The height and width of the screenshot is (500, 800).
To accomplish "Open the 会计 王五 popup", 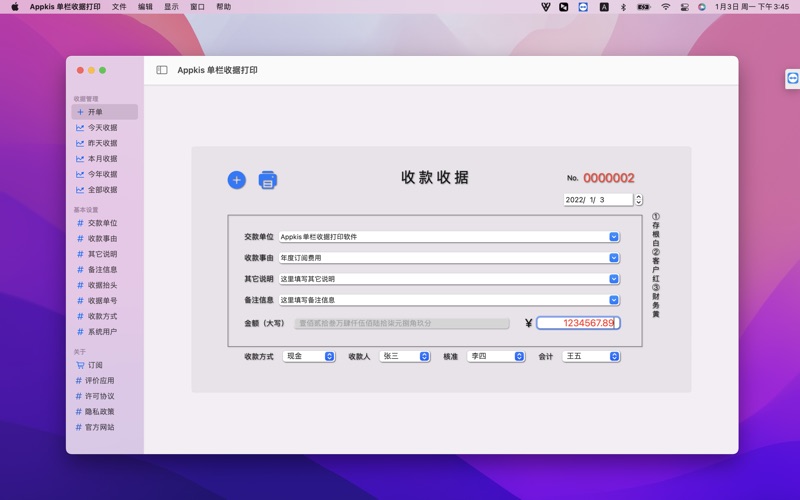I will tap(591, 356).
